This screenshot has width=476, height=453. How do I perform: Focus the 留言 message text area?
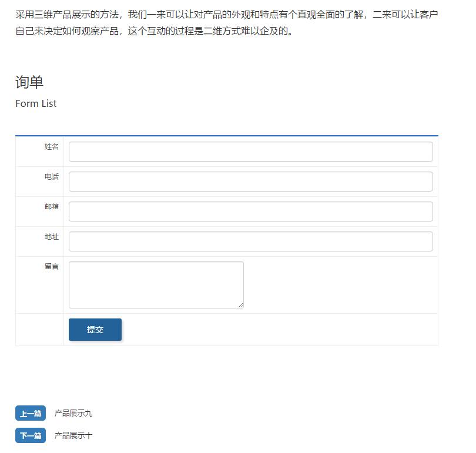(x=156, y=285)
